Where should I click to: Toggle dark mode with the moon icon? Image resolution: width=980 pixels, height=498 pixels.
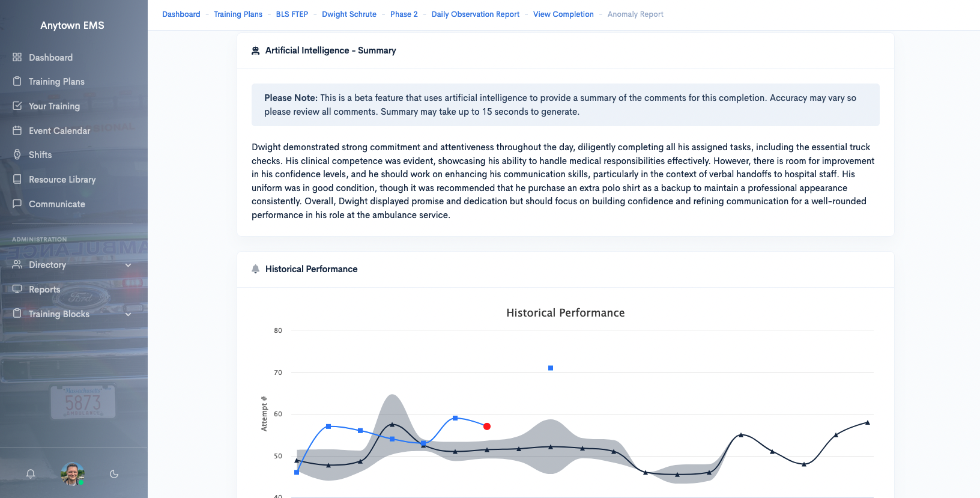(x=114, y=474)
